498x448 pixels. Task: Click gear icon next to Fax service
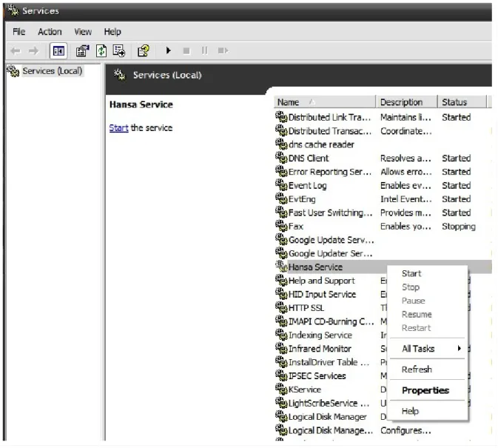281,226
